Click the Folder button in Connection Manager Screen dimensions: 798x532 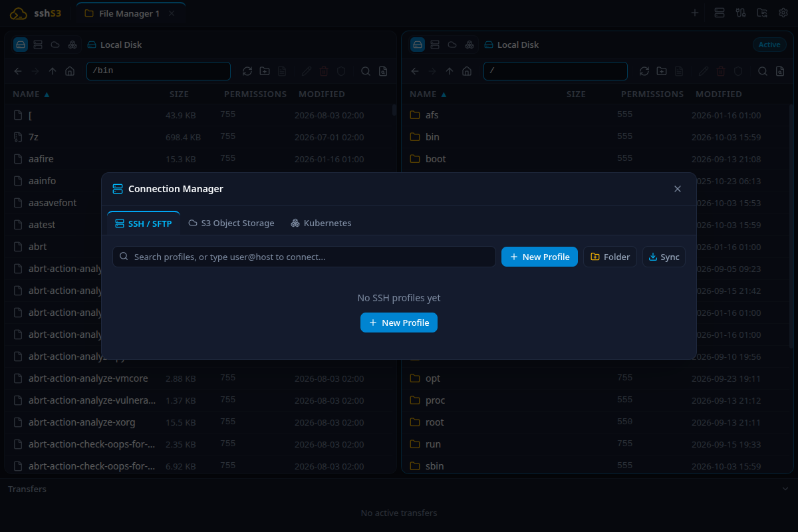[610, 257]
